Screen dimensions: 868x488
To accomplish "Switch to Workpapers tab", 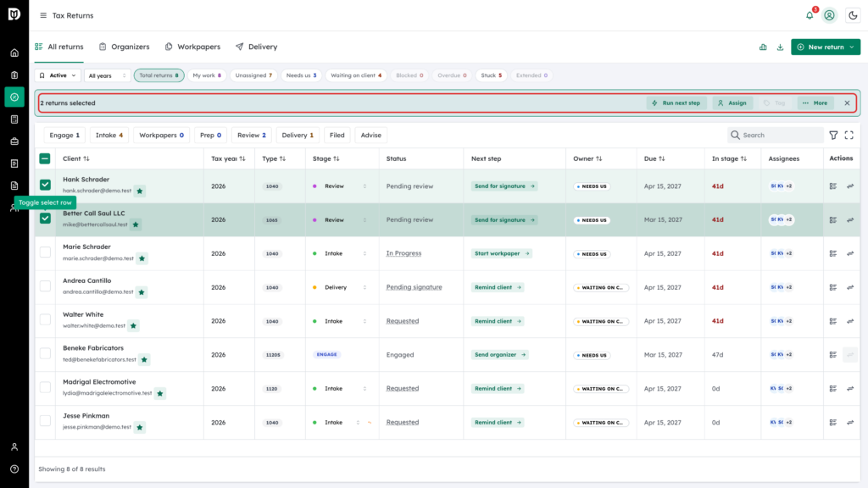I will point(192,47).
